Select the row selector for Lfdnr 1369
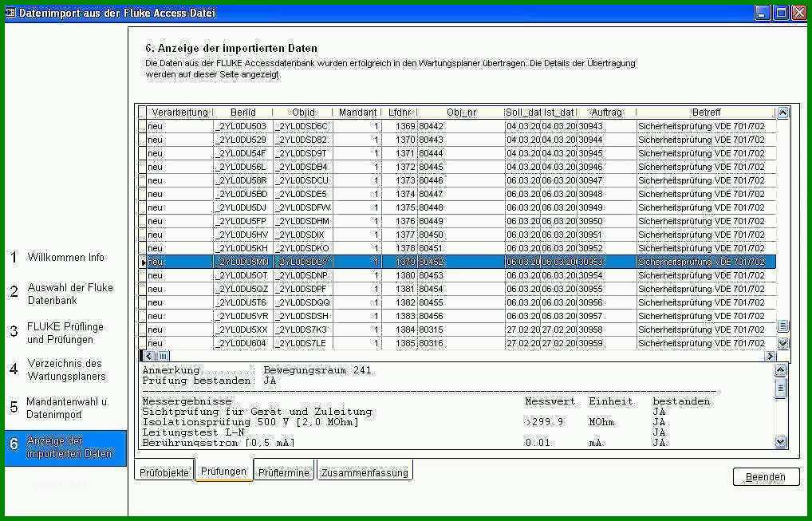Viewport: 812px width, 521px height. pos(143,126)
